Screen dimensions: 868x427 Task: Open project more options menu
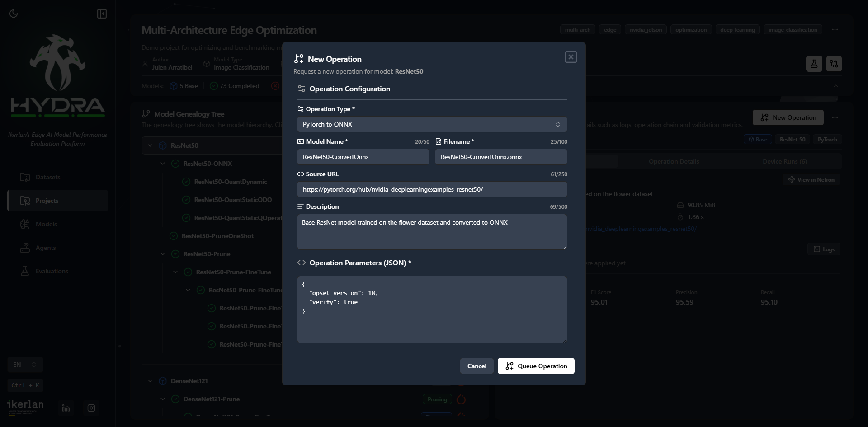(835, 30)
